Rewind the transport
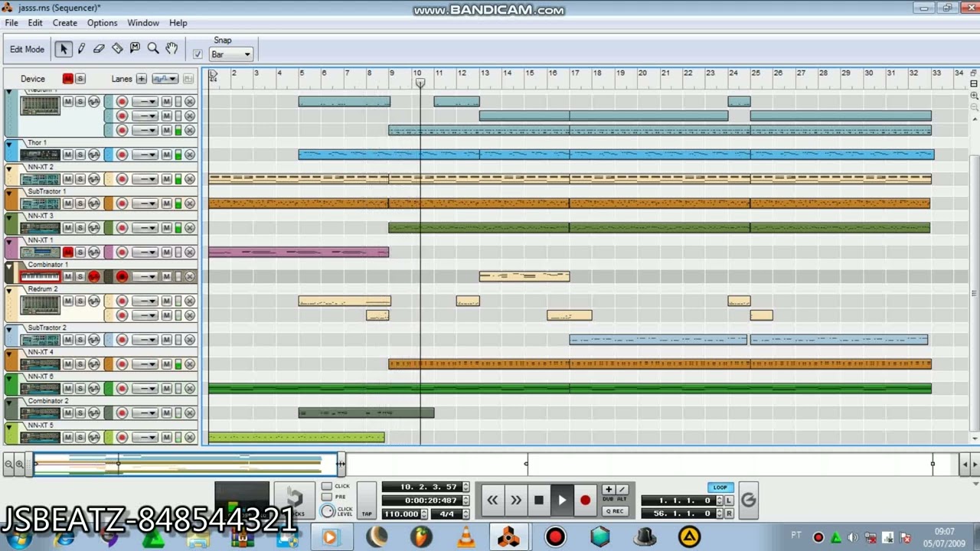Viewport: 980px width, 551px height. tap(492, 500)
